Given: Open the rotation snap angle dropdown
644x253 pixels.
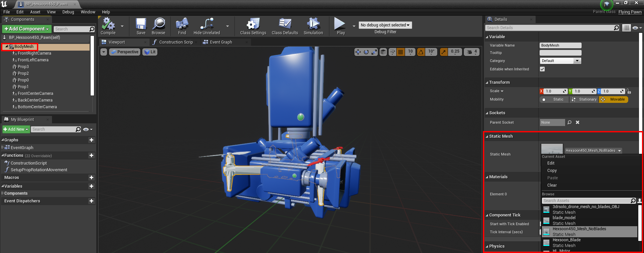Looking at the screenshot, I should point(431,52).
